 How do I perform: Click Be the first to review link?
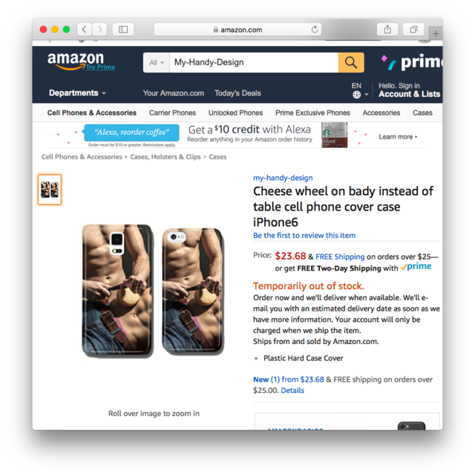point(304,235)
